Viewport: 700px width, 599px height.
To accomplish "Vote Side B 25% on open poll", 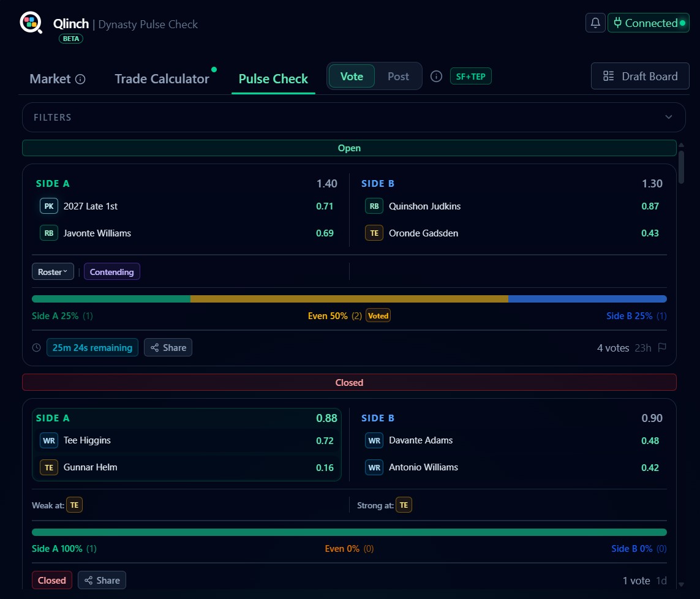I will [x=636, y=316].
